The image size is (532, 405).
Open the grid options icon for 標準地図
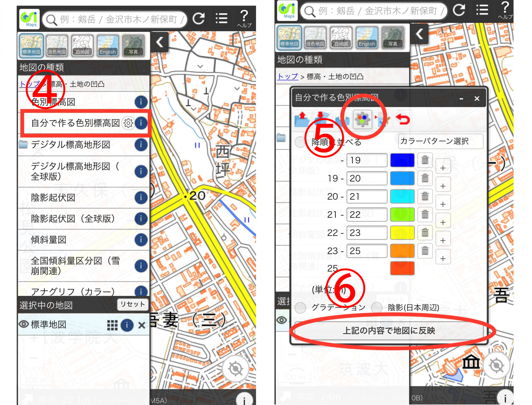coord(112,325)
